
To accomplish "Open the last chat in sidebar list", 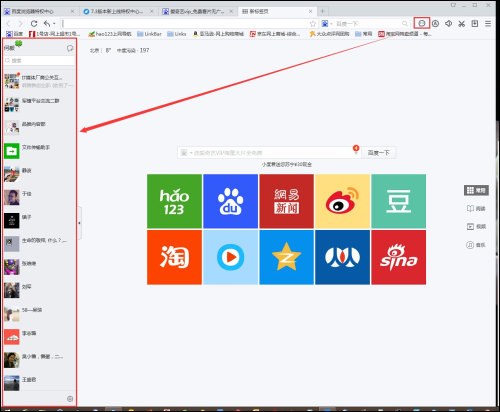I will pyautogui.click(x=39, y=383).
